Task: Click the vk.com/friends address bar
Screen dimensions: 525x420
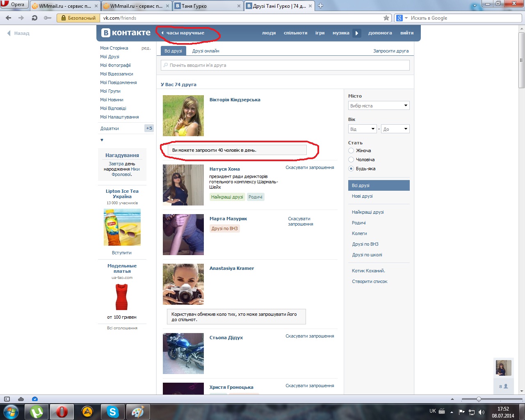Action: coord(242,18)
